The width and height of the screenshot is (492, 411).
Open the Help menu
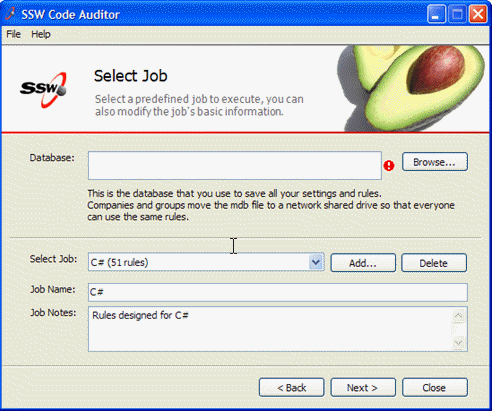coord(41,34)
